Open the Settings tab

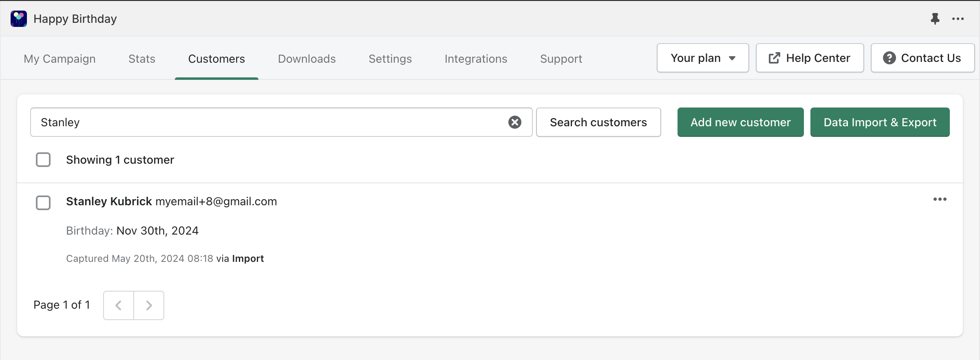[390, 59]
